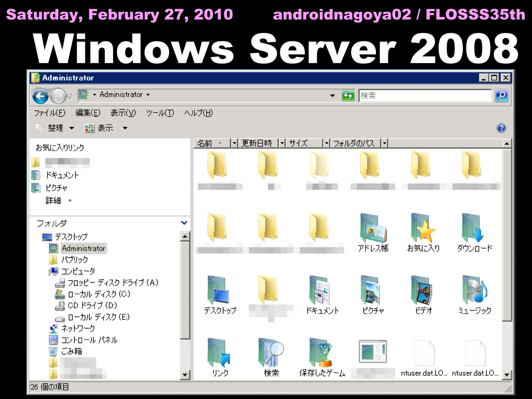Click the Back navigation arrow button

(40, 96)
